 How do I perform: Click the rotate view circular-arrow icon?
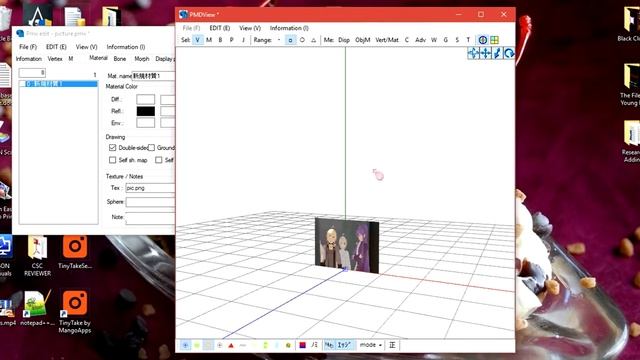pyautogui.click(x=509, y=53)
